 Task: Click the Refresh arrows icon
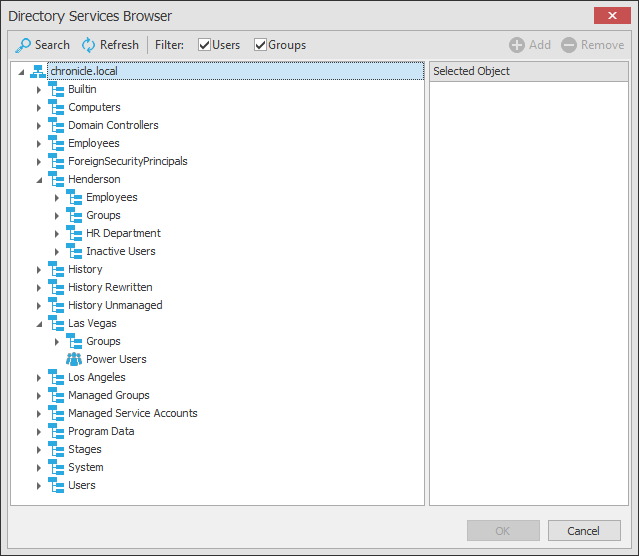(x=88, y=45)
